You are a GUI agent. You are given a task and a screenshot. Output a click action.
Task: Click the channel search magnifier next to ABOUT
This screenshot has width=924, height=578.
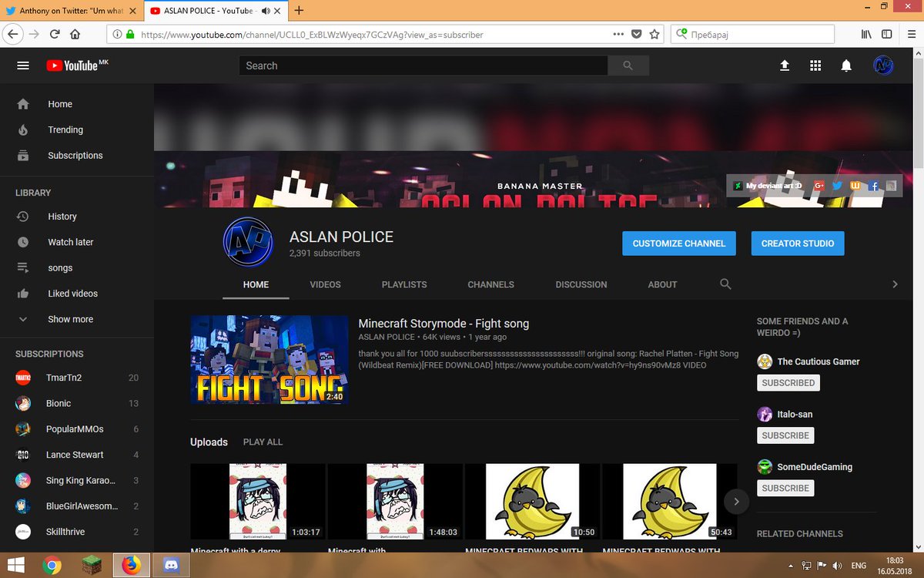click(x=725, y=284)
